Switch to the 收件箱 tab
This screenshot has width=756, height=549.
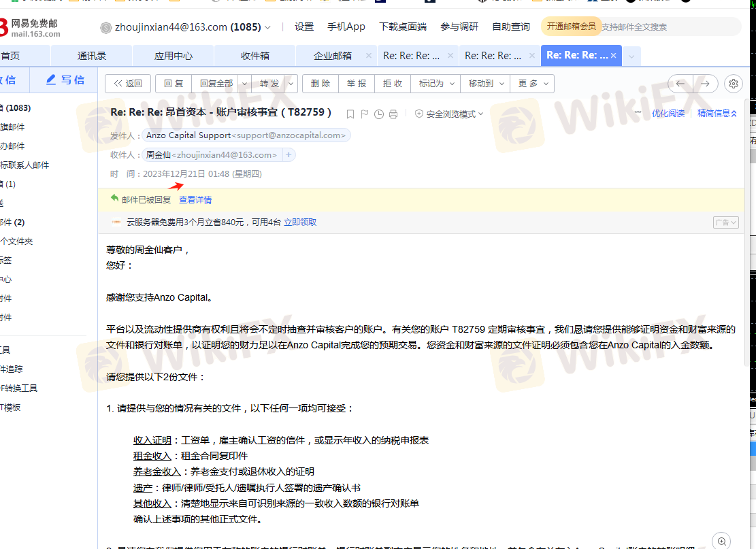pos(255,56)
